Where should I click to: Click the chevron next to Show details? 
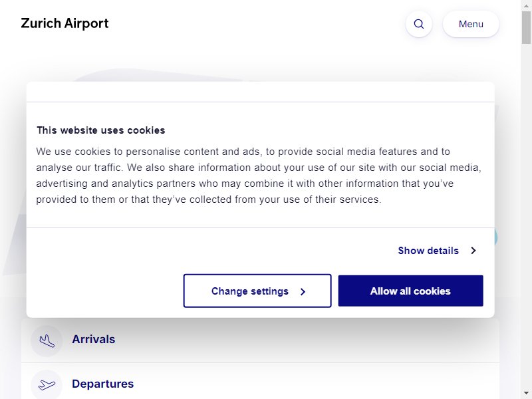click(473, 251)
